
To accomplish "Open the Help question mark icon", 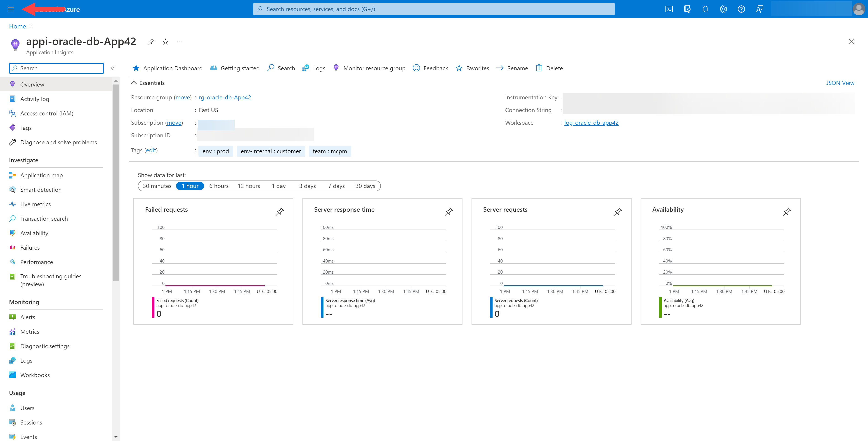I will click(741, 9).
